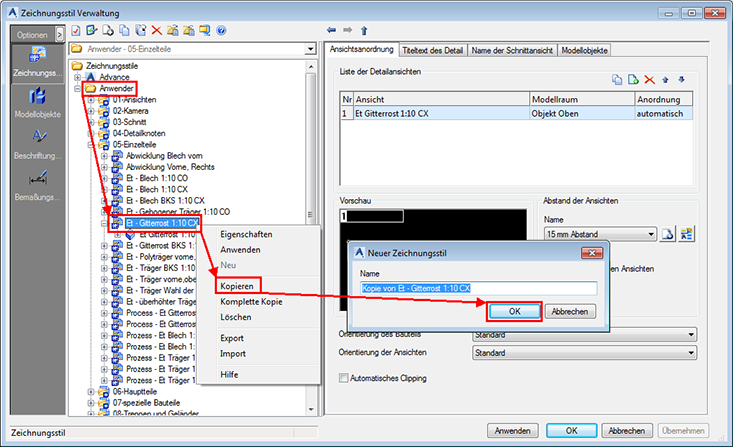Click new spacing icon next to 15 mm Abstand
This screenshot has width=733, height=447.
click(668, 234)
